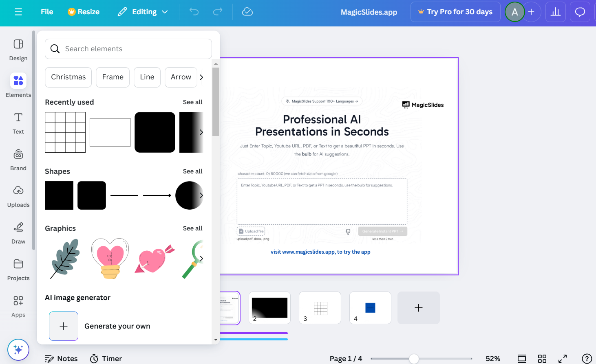Add the plain line shape
The image size is (596, 364).
click(124, 195)
